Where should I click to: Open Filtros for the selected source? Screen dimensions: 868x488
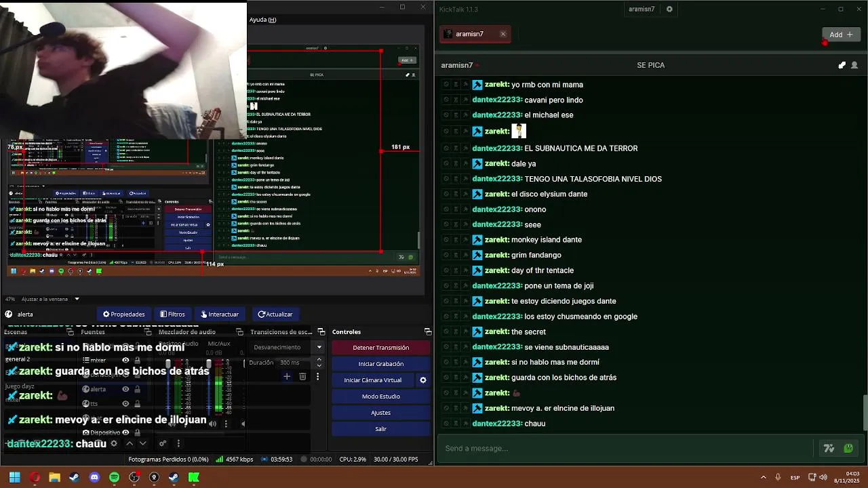click(172, 314)
